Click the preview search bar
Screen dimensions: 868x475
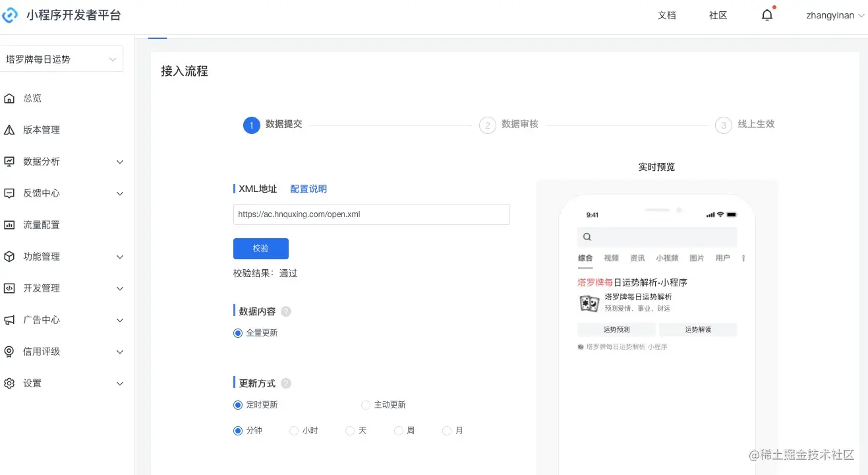click(657, 237)
